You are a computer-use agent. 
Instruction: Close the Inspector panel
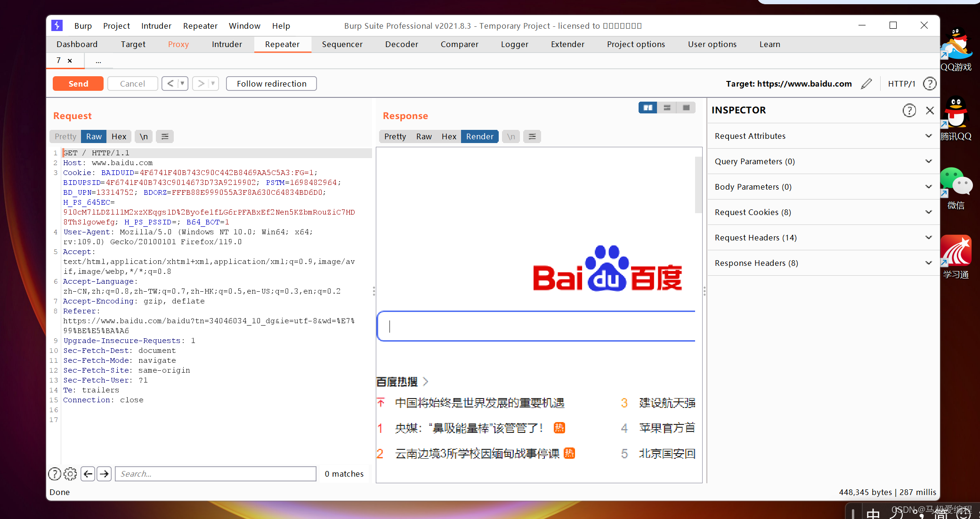930,110
